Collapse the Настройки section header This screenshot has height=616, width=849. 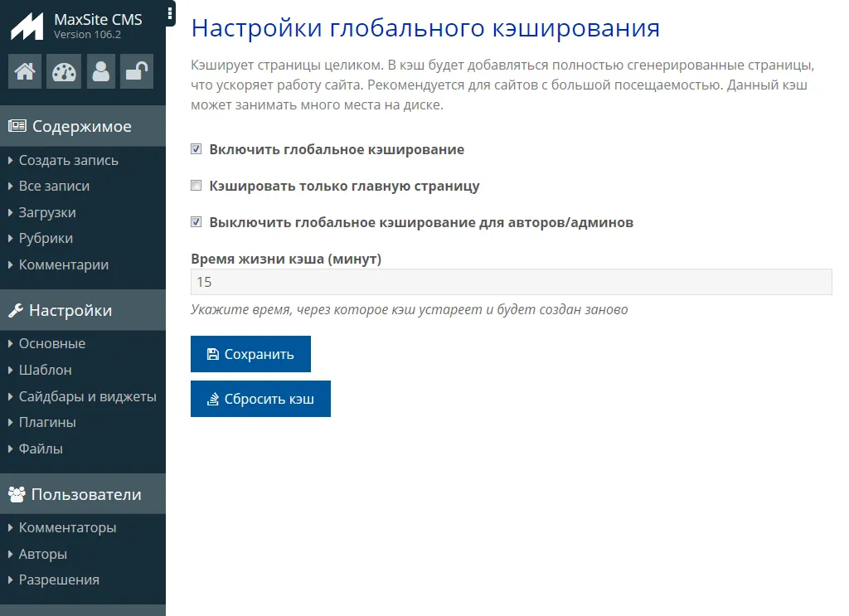click(70, 311)
